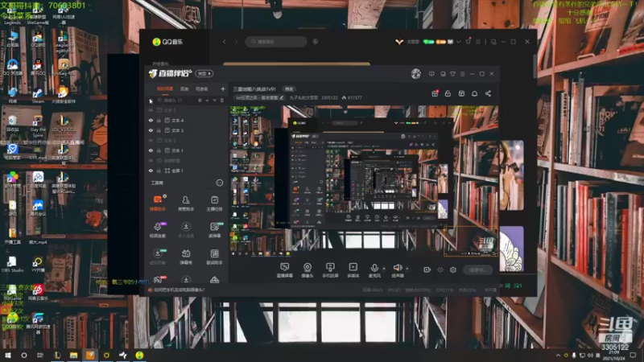Toggle visibility of 文本 1 layer
644x362 pixels.
[151, 150]
